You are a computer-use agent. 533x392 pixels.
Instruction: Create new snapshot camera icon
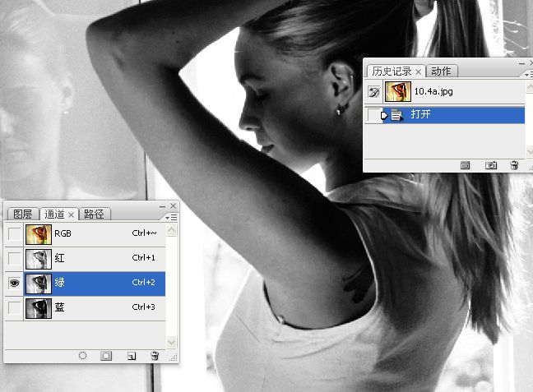point(490,165)
